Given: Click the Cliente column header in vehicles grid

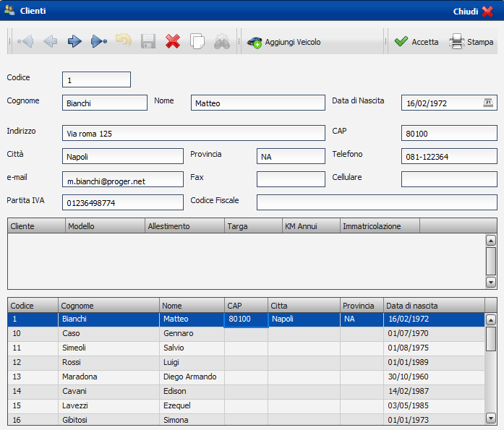Looking at the screenshot, I should [36, 226].
